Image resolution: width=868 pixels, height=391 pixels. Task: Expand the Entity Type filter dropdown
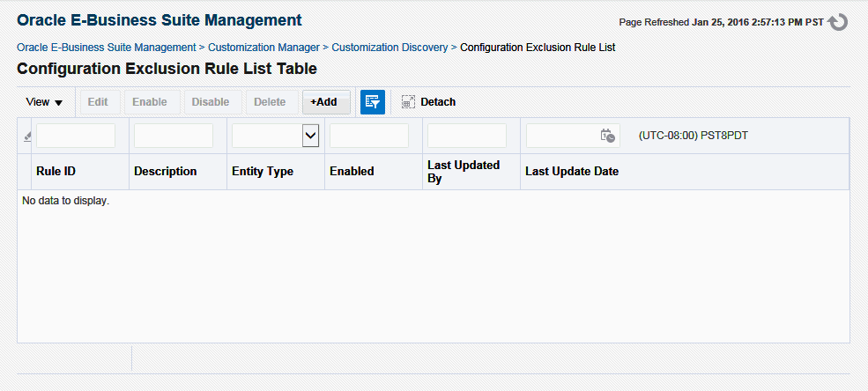[310, 136]
